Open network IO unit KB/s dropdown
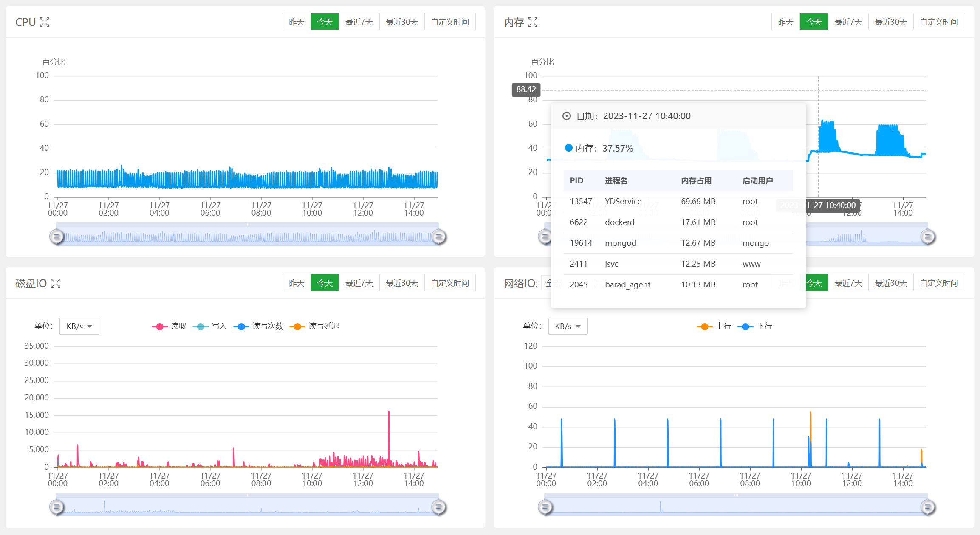 point(568,326)
